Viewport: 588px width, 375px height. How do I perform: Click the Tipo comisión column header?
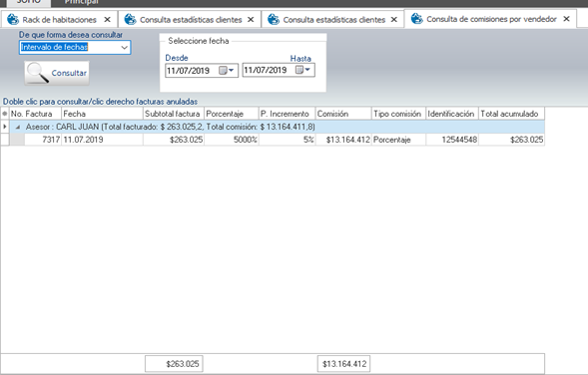click(x=398, y=114)
